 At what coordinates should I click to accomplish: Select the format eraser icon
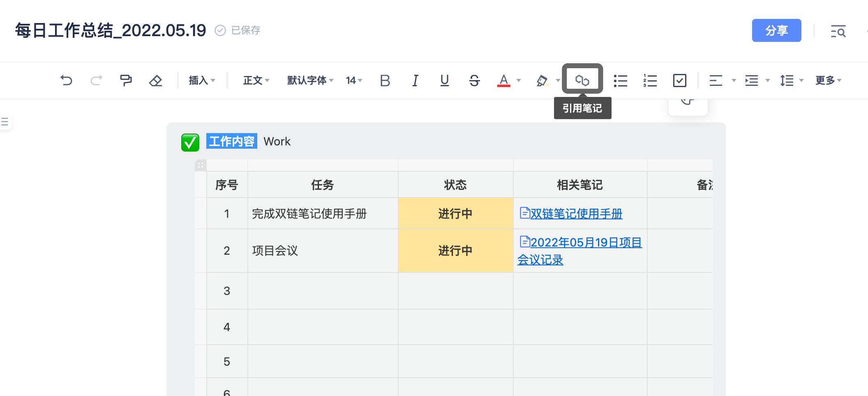(x=156, y=81)
